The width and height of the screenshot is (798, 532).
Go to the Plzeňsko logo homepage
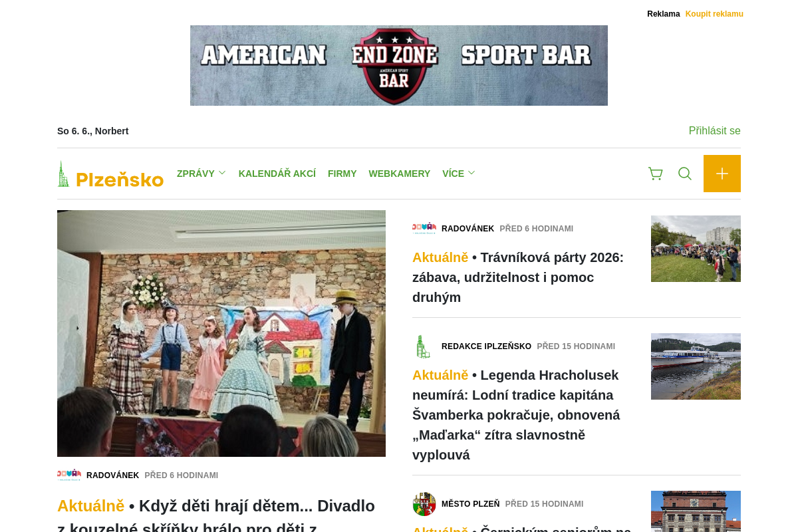click(110, 174)
